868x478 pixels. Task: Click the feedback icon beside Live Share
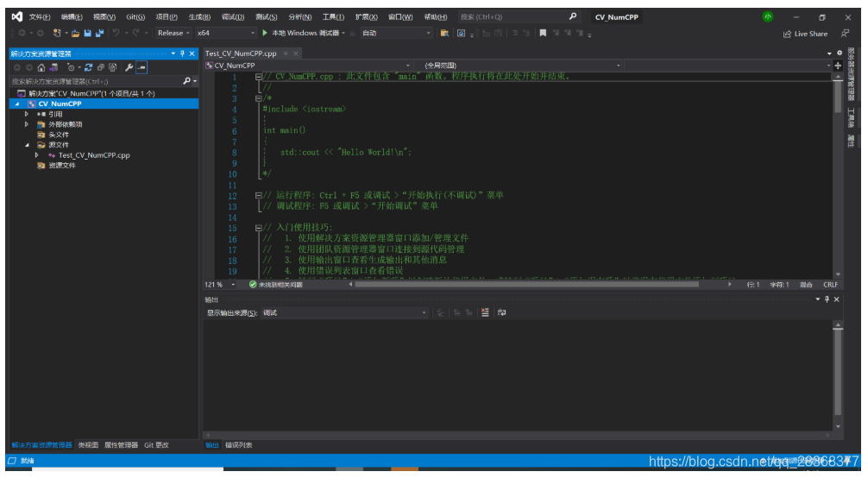(x=846, y=34)
